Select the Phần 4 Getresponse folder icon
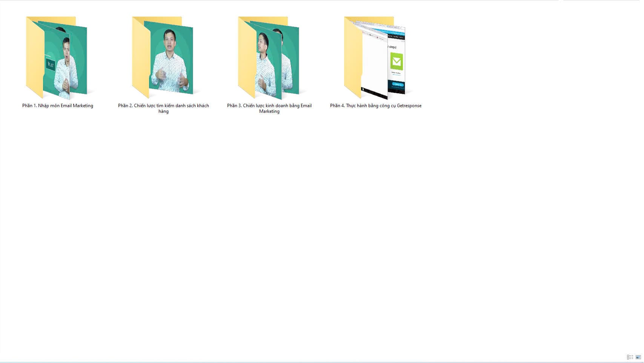The height and width of the screenshot is (363, 644). tap(375, 57)
